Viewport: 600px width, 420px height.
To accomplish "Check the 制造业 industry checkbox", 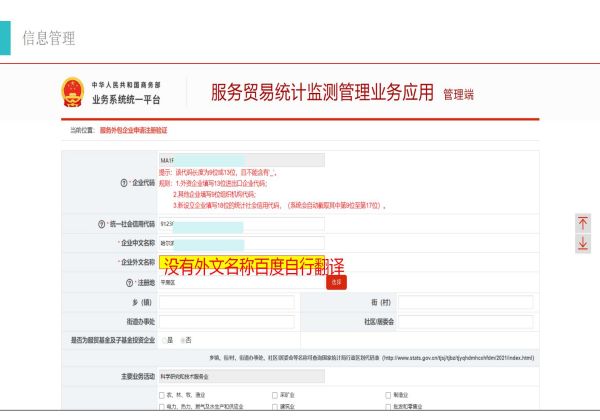I will point(388,395).
